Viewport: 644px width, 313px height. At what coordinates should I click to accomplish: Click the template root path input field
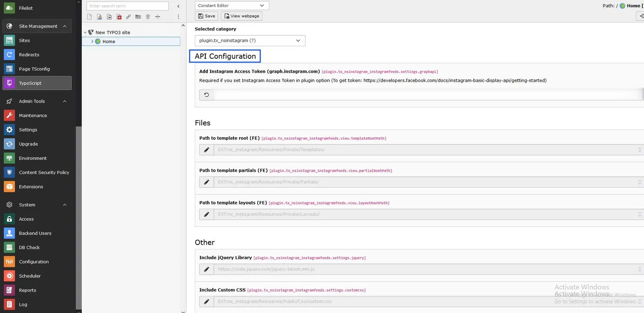click(429, 150)
